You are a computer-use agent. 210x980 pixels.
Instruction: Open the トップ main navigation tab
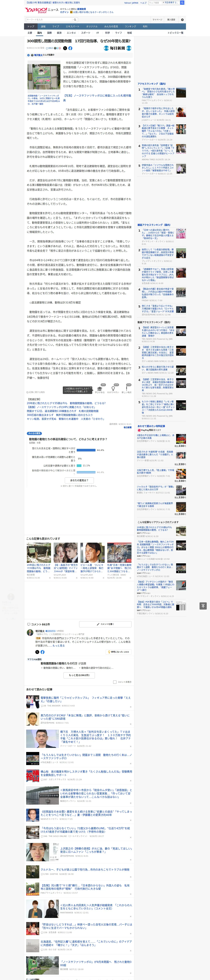(x=31, y=27)
